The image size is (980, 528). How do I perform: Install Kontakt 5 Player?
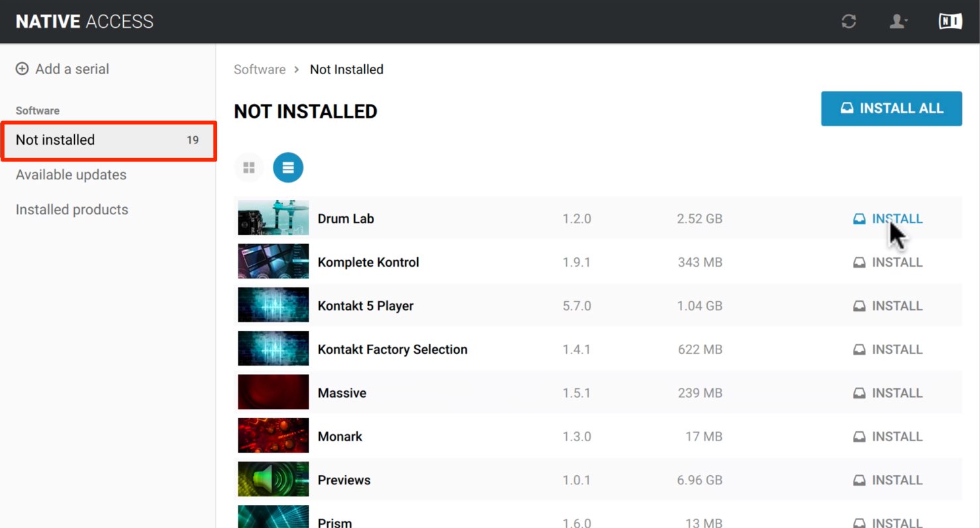pos(887,306)
